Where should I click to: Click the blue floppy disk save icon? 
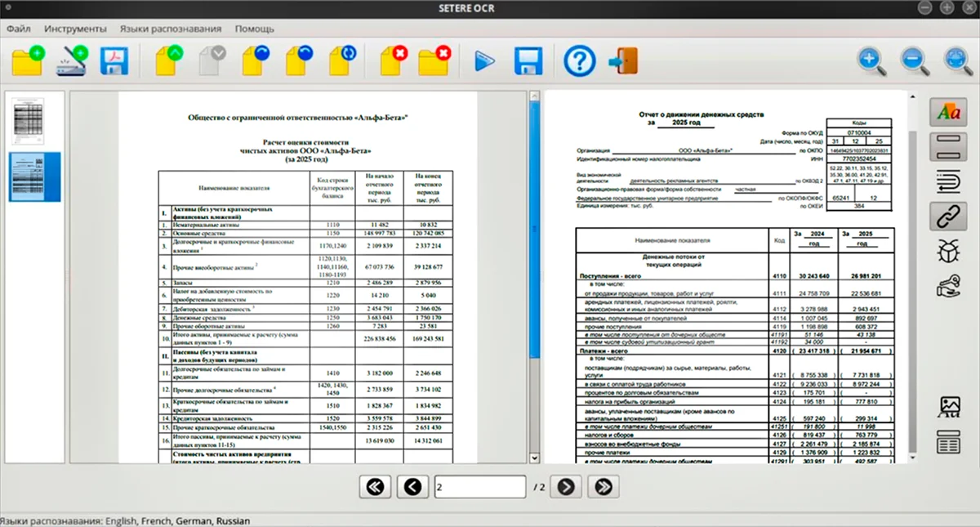coord(528,61)
